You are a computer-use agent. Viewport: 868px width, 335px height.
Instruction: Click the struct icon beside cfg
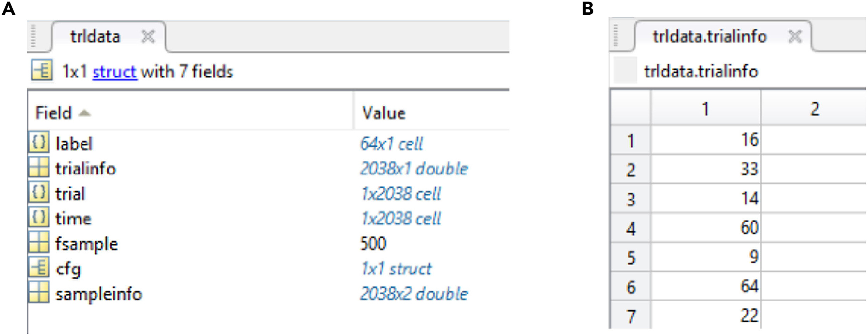click(39, 268)
